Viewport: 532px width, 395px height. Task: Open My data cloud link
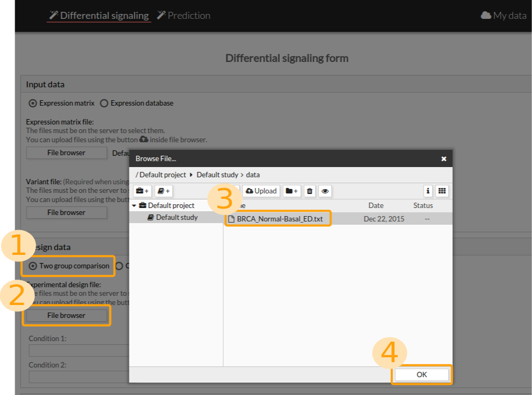pos(503,16)
